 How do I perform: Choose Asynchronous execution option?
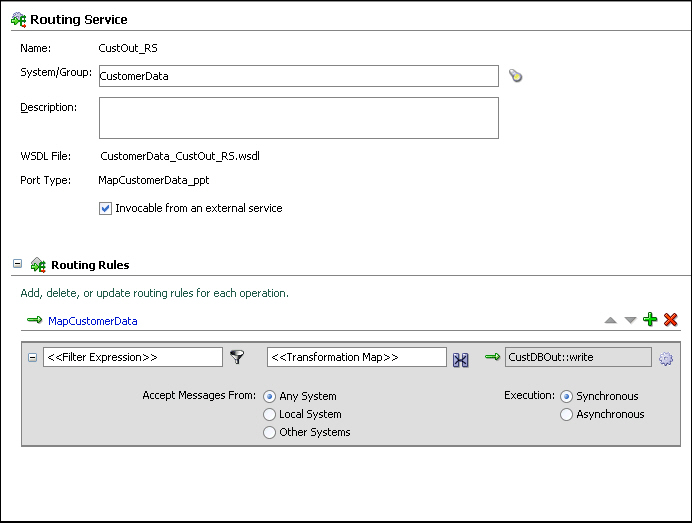click(566, 414)
